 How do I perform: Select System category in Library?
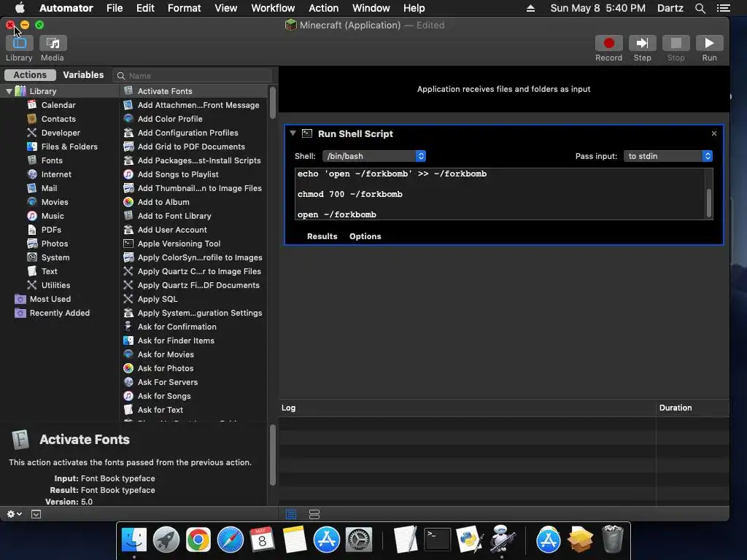click(x=55, y=257)
